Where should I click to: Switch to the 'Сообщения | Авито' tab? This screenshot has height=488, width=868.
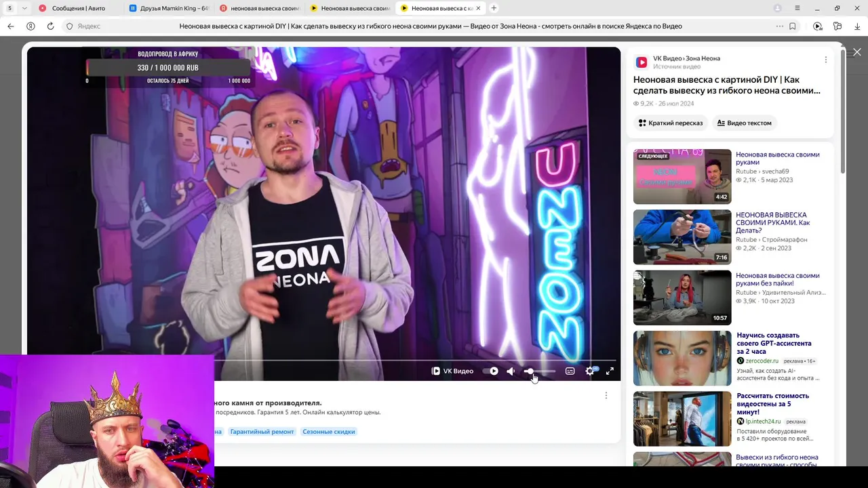point(78,8)
